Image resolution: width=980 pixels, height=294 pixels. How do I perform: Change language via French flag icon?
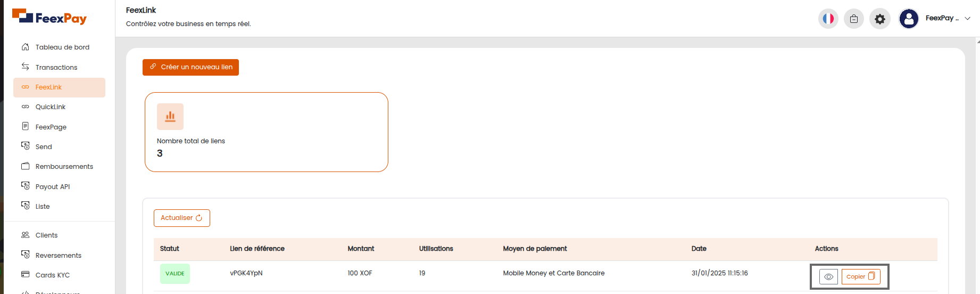coord(828,19)
